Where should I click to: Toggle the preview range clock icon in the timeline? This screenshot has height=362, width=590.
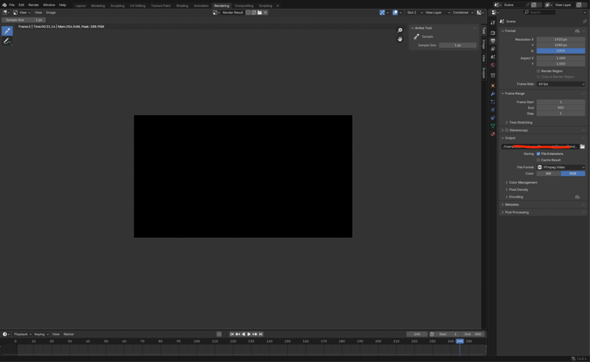pyautogui.click(x=432, y=334)
